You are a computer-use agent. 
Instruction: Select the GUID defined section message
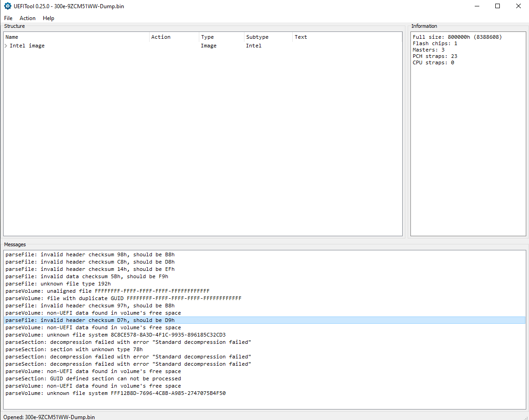point(93,379)
